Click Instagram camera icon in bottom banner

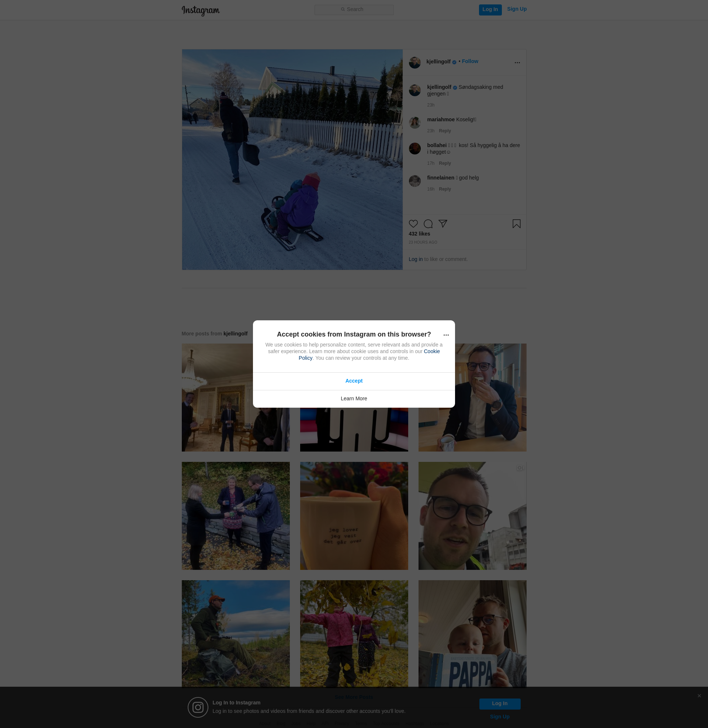tap(198, 707)
